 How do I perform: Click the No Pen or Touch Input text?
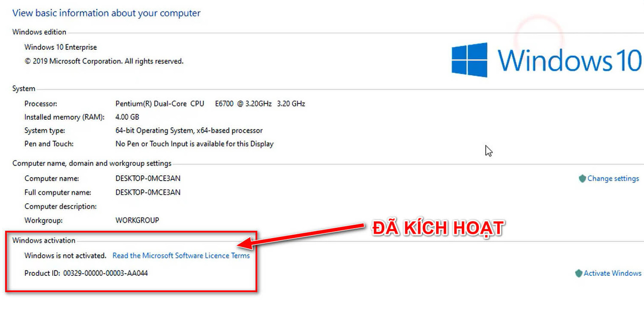click(194, 144)
